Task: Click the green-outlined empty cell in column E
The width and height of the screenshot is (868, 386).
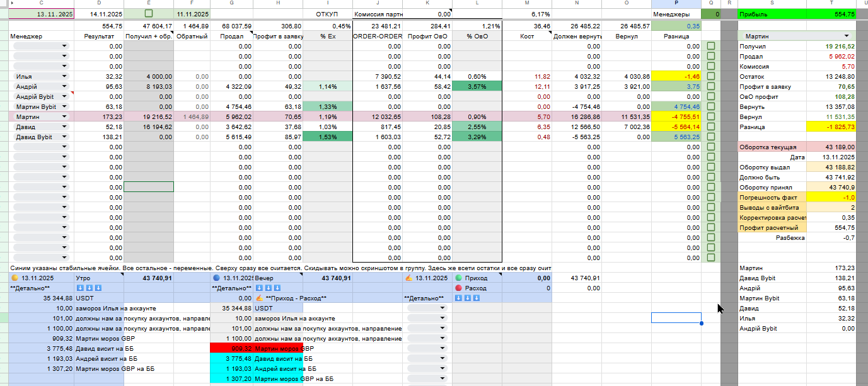Action: (x=149, y=187)
